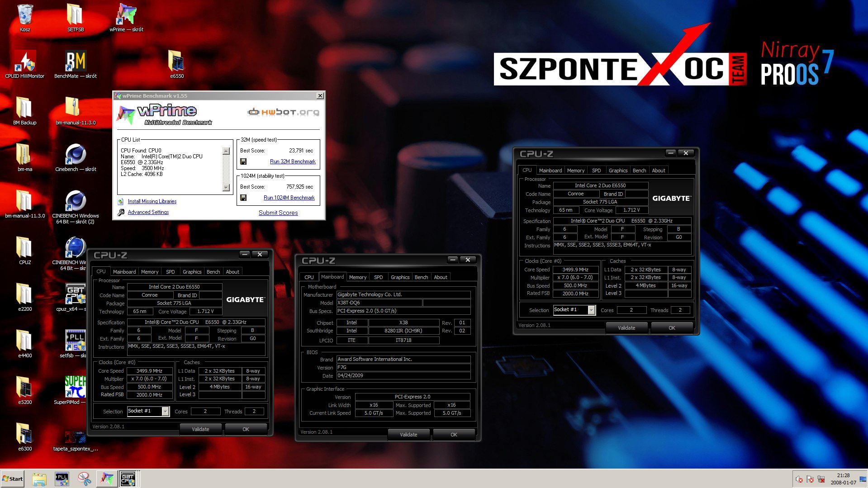This screenshot has width=868, height=488.
Task: Open the Snipping Tool scissors taskbar icon
Action: pyautogui.click(x=84, y=479)
